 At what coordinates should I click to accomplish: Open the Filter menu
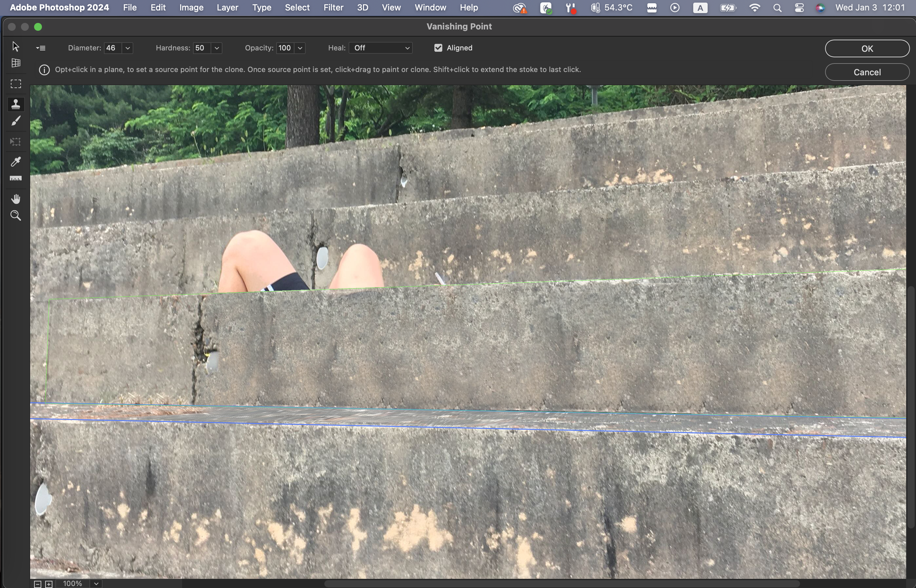[333, 8]
